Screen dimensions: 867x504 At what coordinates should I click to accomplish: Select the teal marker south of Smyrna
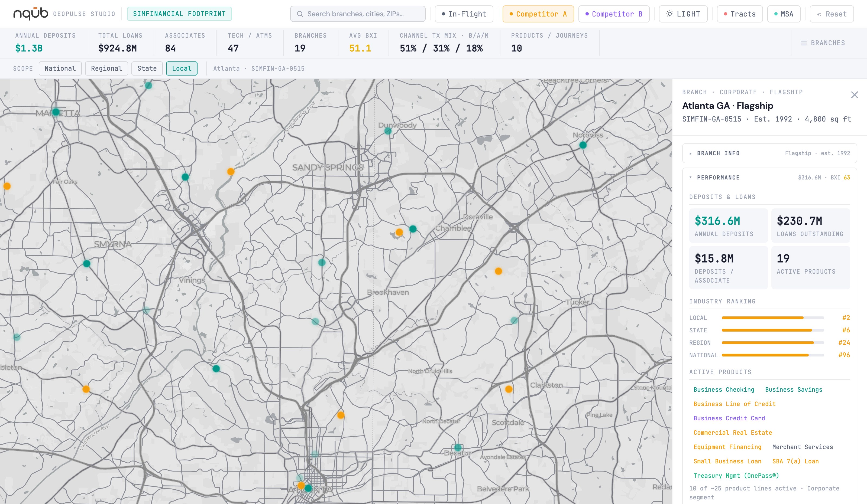coord(87,264)
